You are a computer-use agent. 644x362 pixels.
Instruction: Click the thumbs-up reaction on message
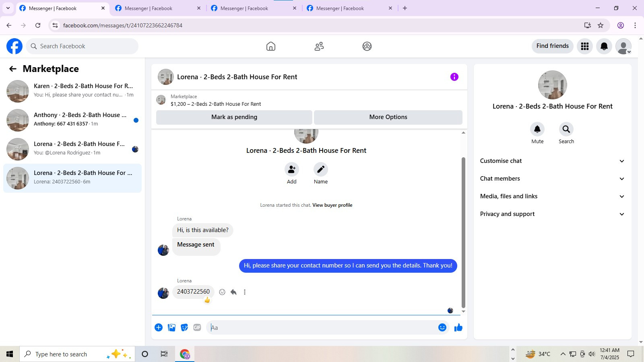pos(207,300)
